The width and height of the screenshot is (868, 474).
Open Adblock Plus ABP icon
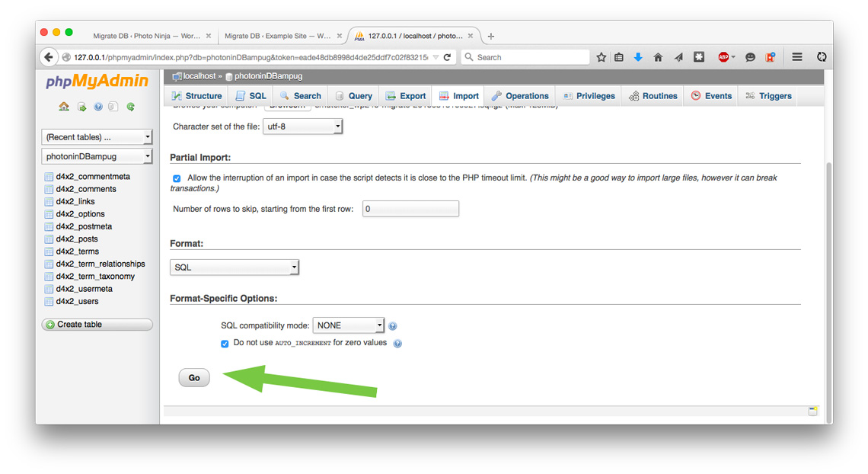click(x=723, y=57)
